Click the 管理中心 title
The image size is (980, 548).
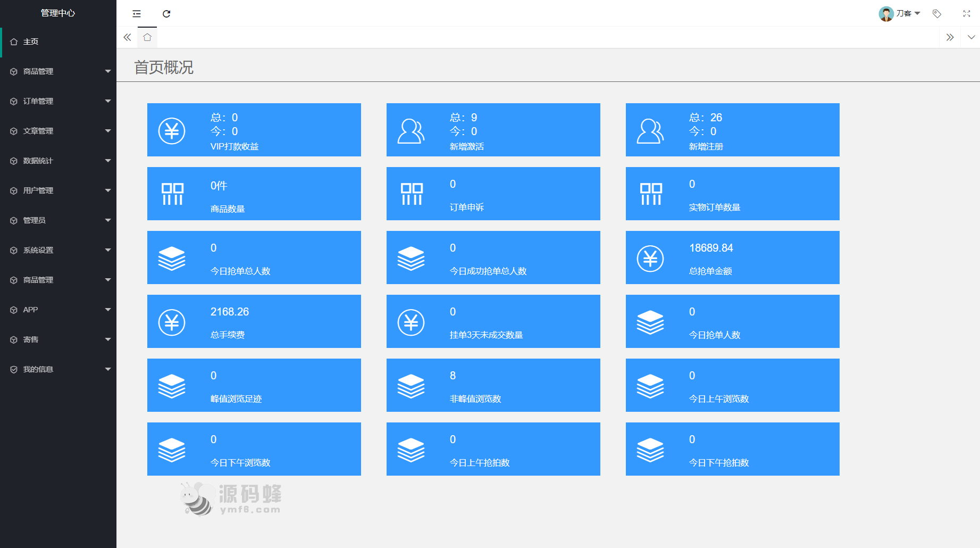pos(58,13)
